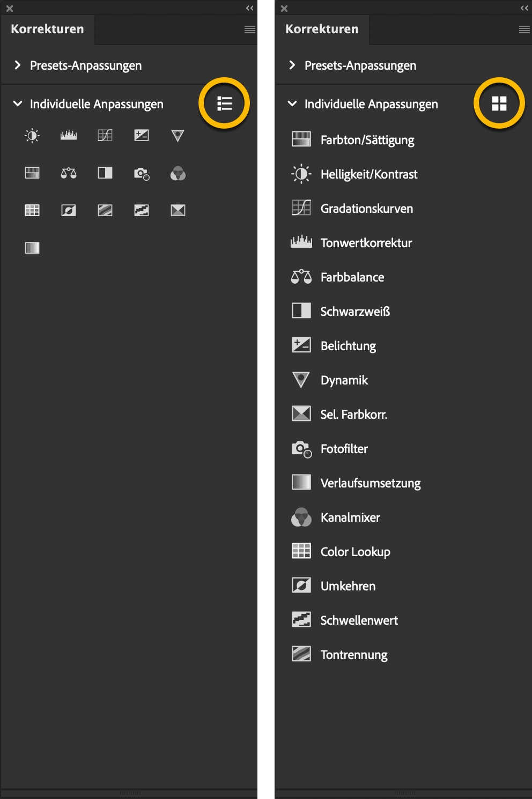
Task: Select the Levels histogram icon in the icon grid
Action: pyautogui.click(x=69, y=136)
